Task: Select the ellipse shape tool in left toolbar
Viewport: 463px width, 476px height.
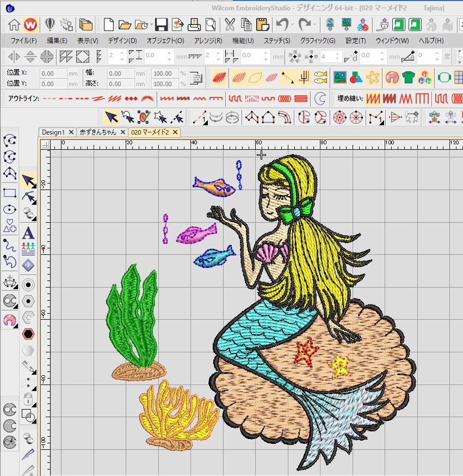Action: click(x=10, y=210)
